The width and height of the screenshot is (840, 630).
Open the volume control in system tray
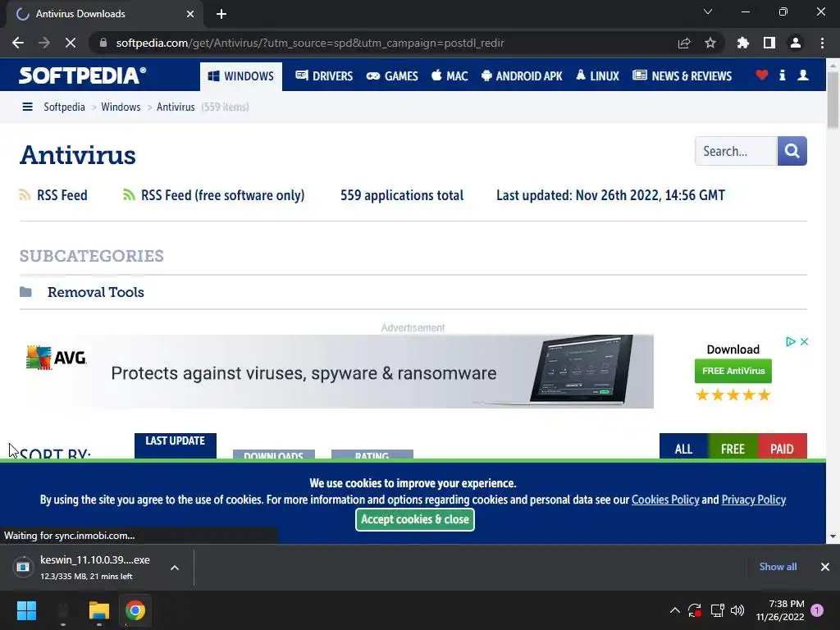click(737, 610)
